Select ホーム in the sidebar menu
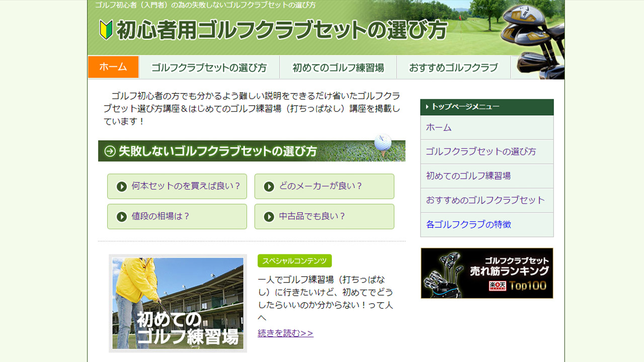The width and height of the screenshot is (644, 362). pyautogui.click(x=487, y=128)
